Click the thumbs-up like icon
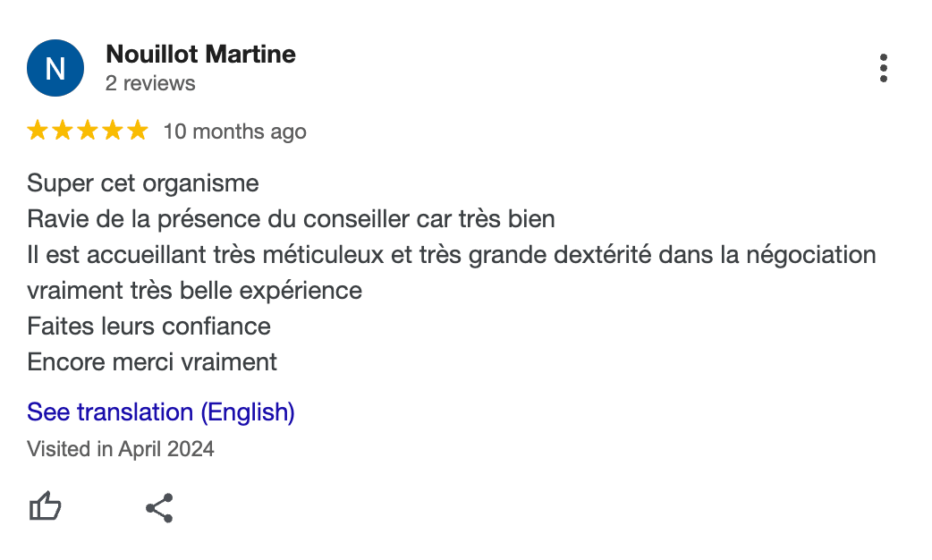Viewport: 932px width, 560px height. tap(46, 506)
